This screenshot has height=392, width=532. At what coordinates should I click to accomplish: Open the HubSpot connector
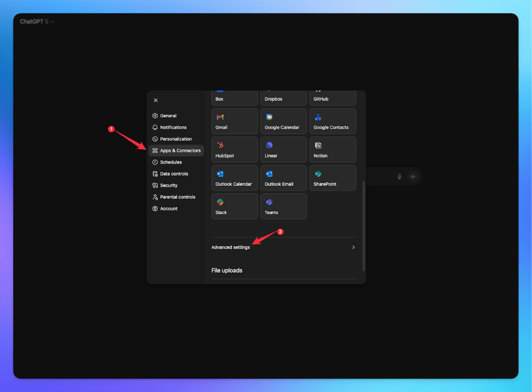click(x=234, y=150)
